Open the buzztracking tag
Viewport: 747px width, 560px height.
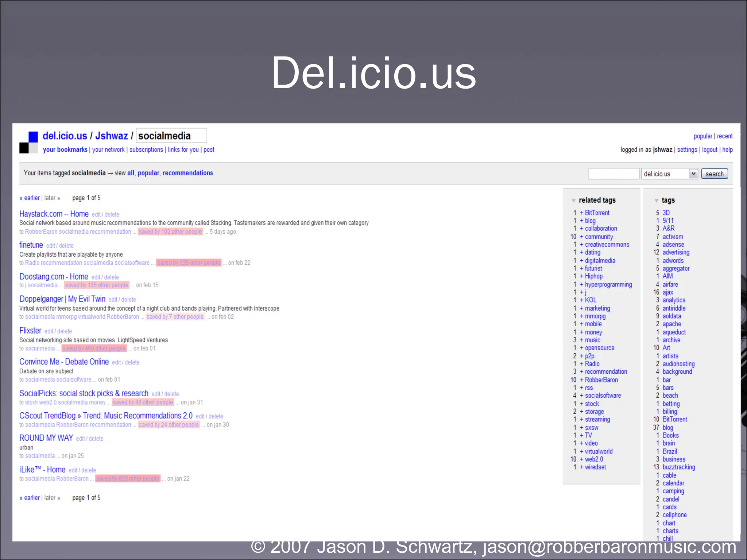click(x=679, y=467)
